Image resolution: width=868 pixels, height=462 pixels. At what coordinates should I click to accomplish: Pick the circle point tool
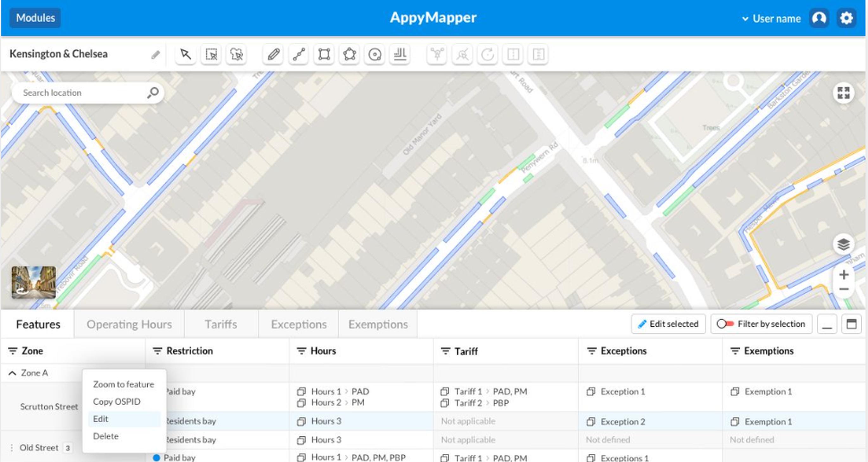click(x=375, y=54)
